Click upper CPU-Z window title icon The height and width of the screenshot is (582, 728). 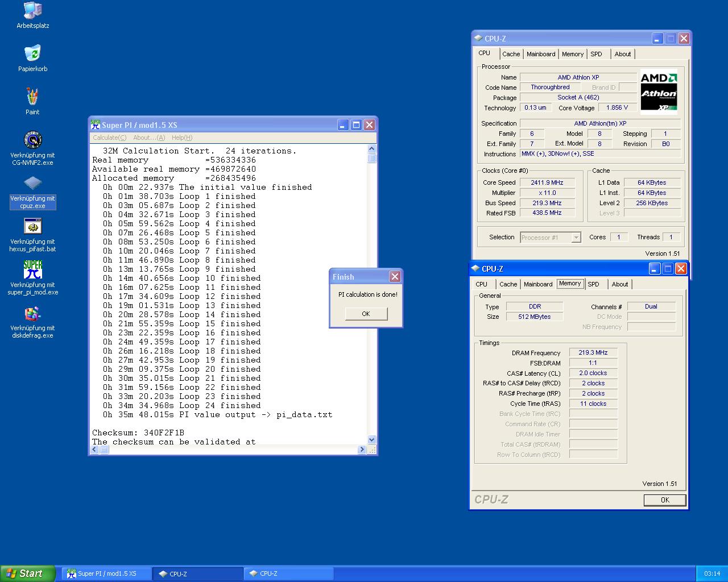click(478, 38)
